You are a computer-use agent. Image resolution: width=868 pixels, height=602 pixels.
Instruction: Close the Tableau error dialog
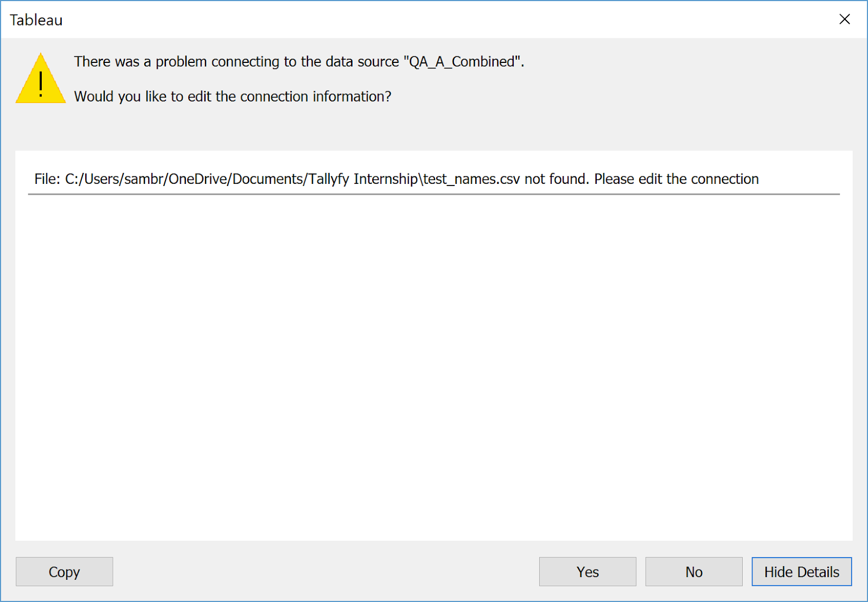pyautogui.click(x=844, y=20)
